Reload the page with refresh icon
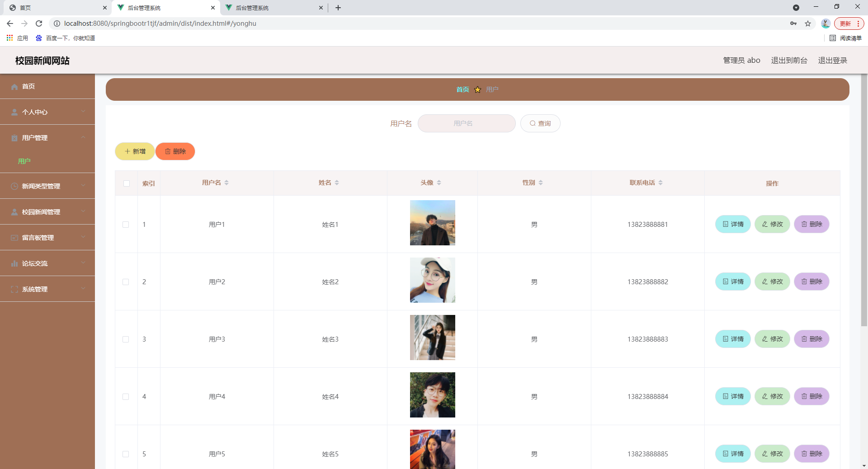Viewport: 868px width, 469px height. point(39,23)
